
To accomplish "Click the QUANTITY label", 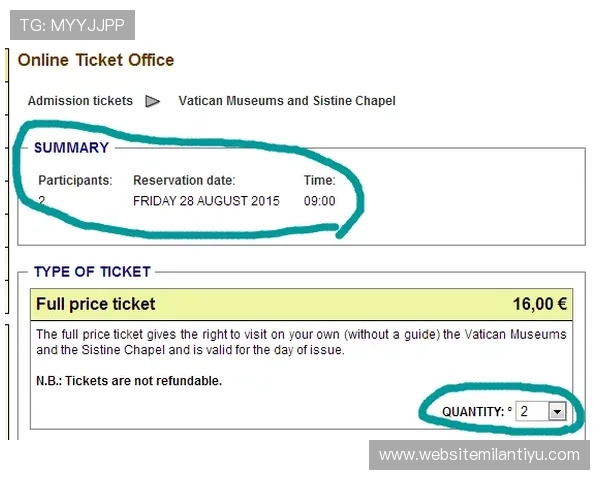I will coord(473,412).
